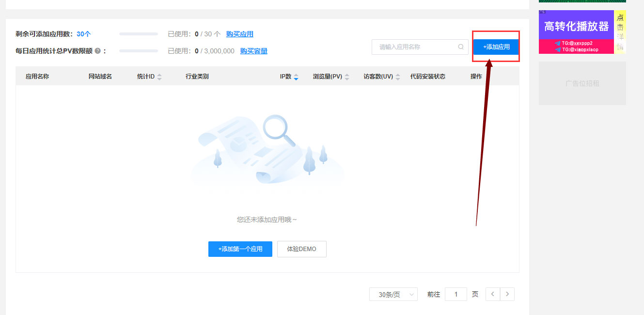Click the search magnifier icon in the search box
Image resolution: width=644 pixels, height=315 pixels.
(x=460, y=47)
